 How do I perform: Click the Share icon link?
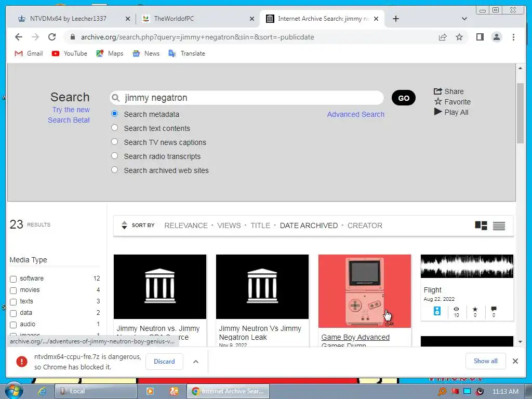point(448,91)
